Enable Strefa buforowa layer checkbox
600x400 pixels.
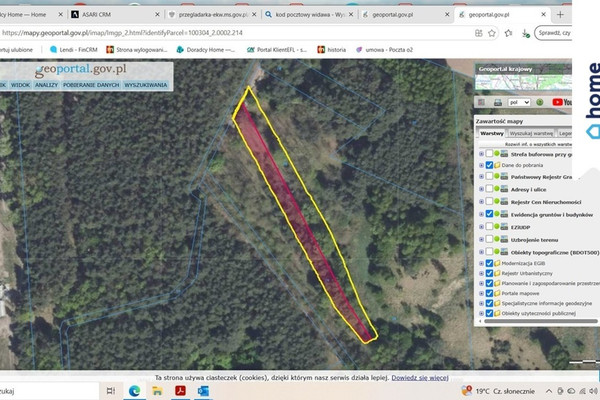click(489, 153)
